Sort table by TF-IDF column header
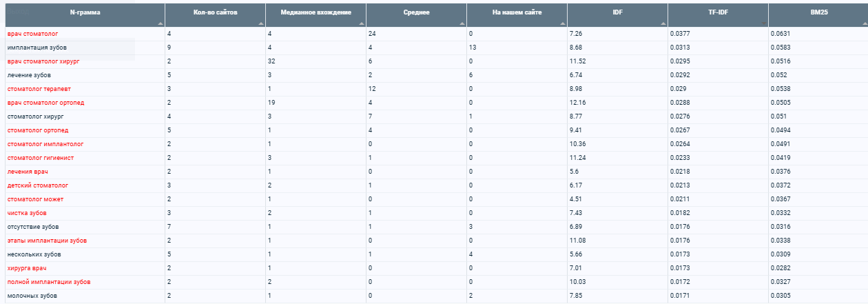This screenshot has width=868, height=304. [x=718, y=13]
